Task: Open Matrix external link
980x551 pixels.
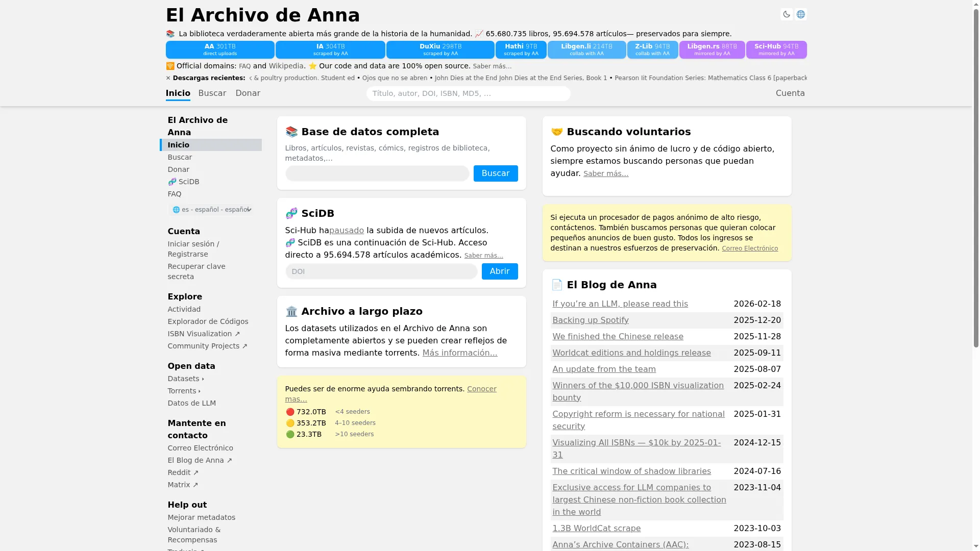Action: pyautogui.click(x=183, y=485)
